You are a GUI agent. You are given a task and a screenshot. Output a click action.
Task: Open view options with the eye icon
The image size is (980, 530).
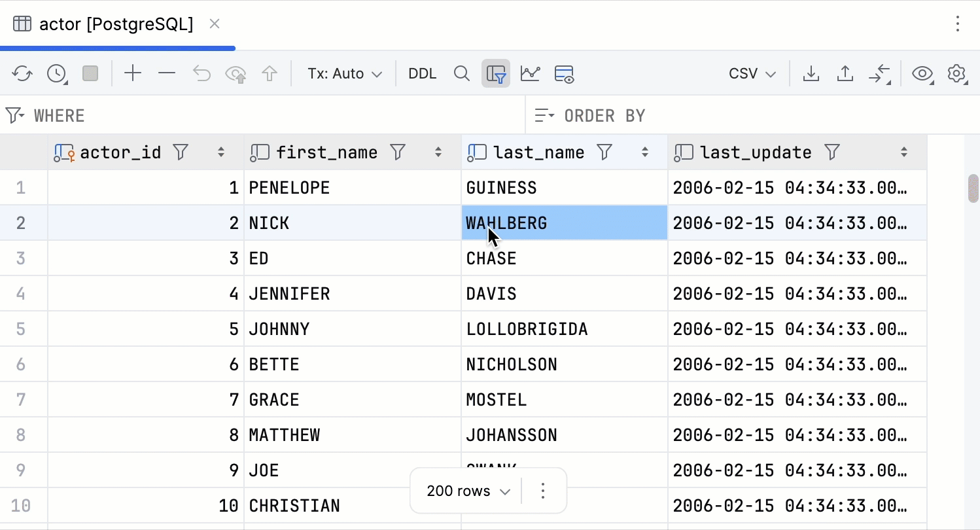coord(922,73)
